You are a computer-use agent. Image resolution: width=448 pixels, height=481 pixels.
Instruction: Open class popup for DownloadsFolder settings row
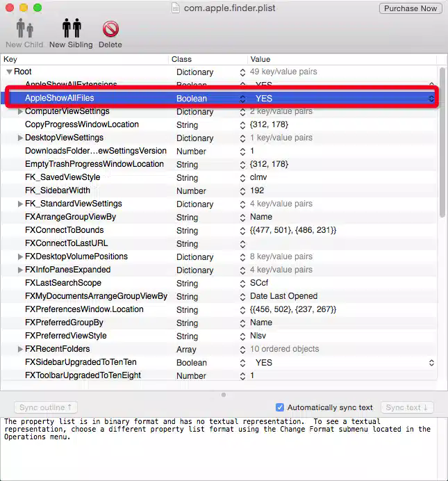[x=242, y=152]
